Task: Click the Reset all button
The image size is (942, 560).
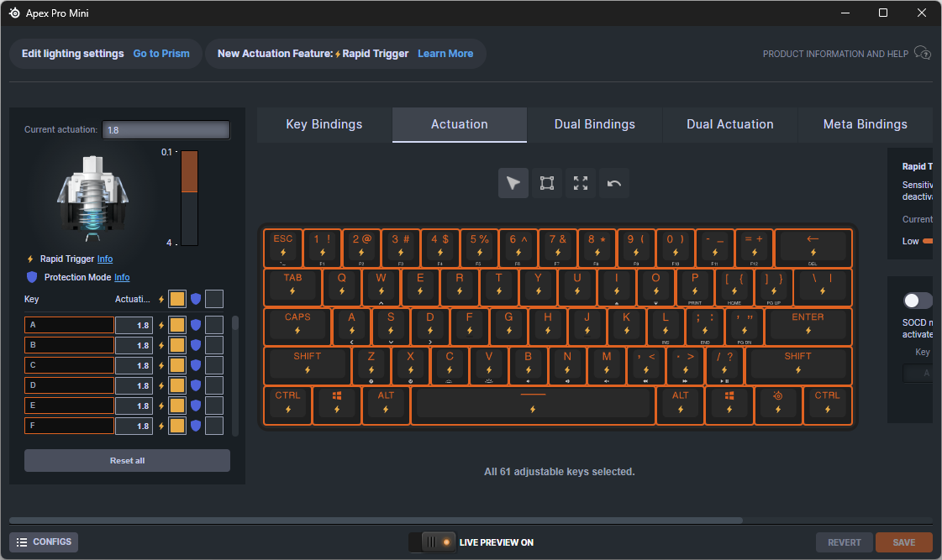Action: [128, 460]
